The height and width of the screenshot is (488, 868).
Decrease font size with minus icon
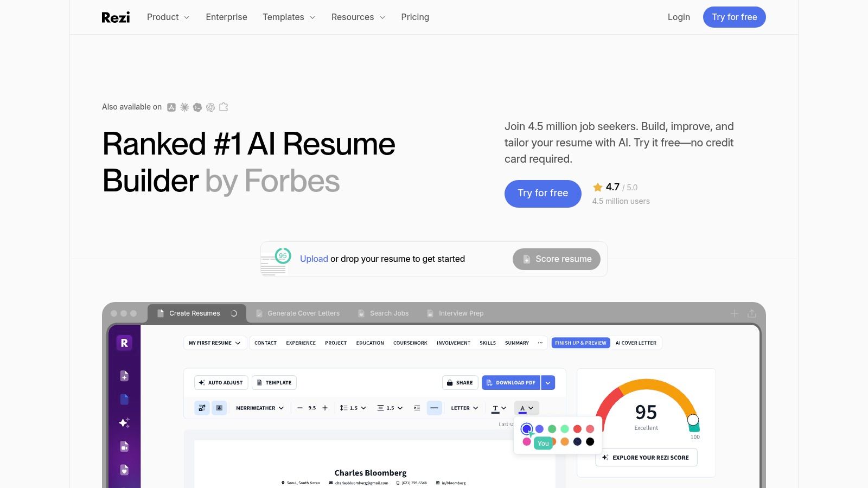coord(300,408)
